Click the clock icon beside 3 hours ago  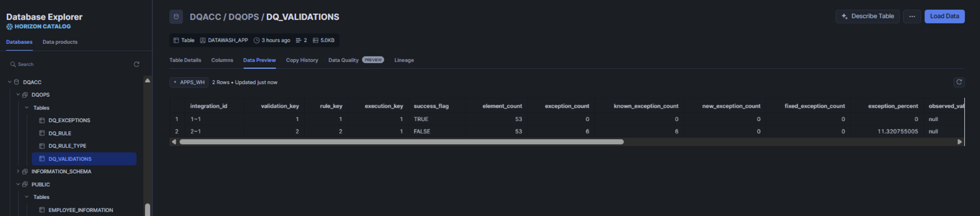pos(256,40)
